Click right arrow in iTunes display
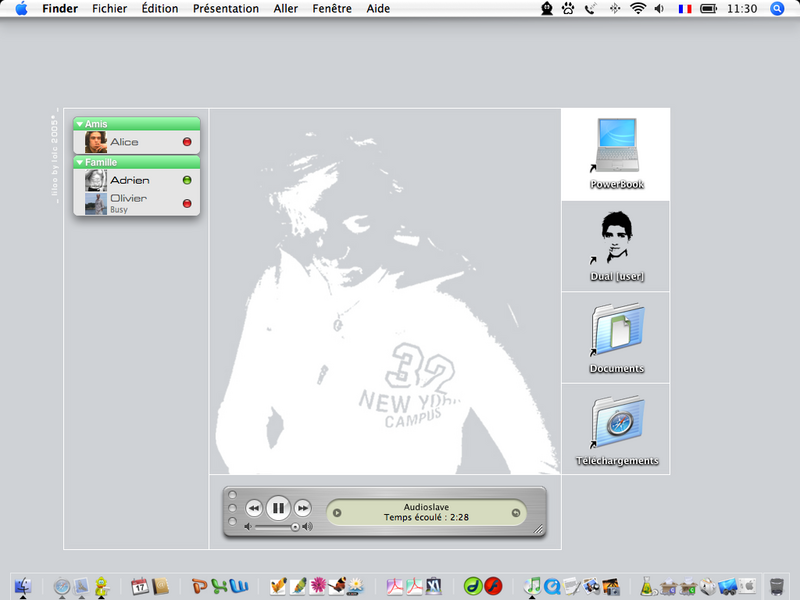The image size is (800, 600). pyautogui.click(x=516, y=513)
